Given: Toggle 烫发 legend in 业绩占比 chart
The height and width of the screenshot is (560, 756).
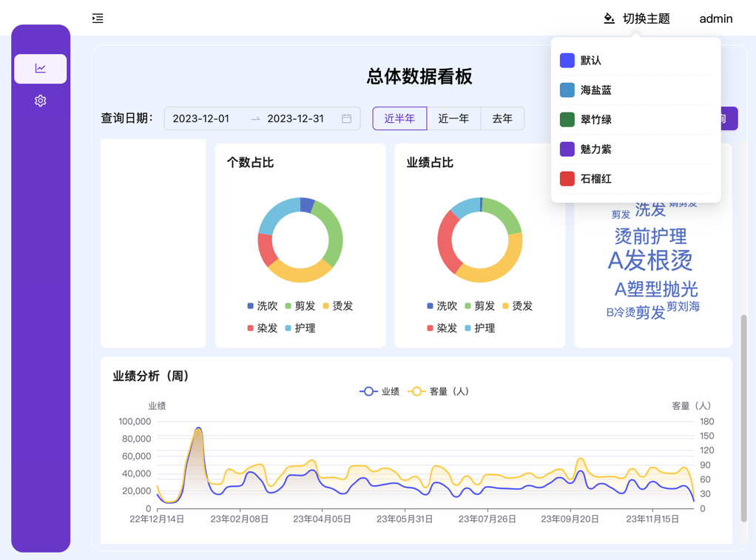Looking at the screenshot, I should coord(518,306).
